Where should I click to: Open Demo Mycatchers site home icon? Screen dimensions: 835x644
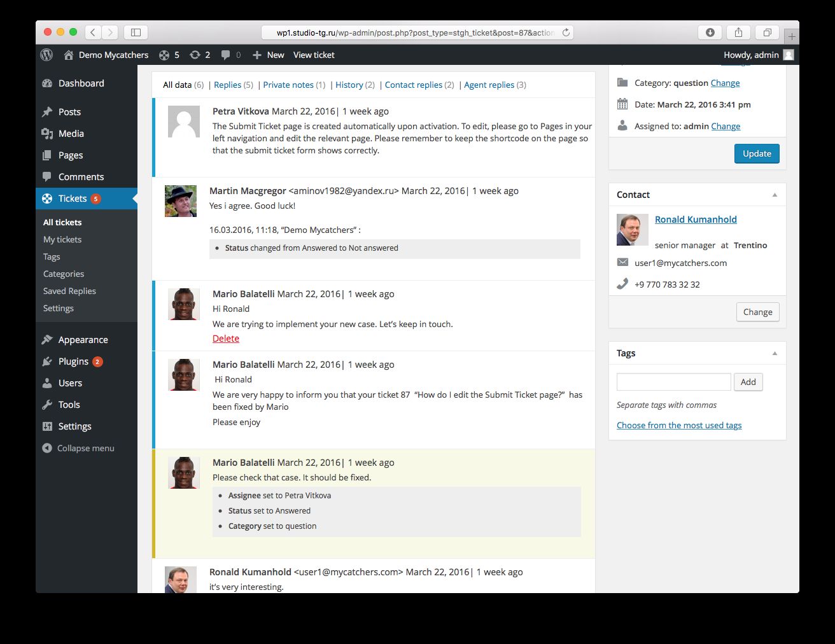pos(69,55)
